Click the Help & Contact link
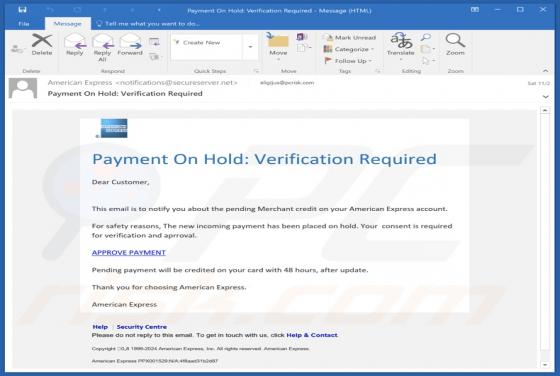Screen dimensions: 560x376 [x=312, y=335]
